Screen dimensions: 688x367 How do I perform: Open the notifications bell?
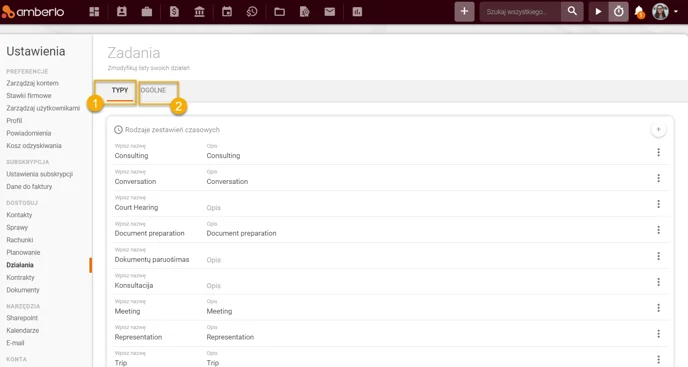pos(639,12)
